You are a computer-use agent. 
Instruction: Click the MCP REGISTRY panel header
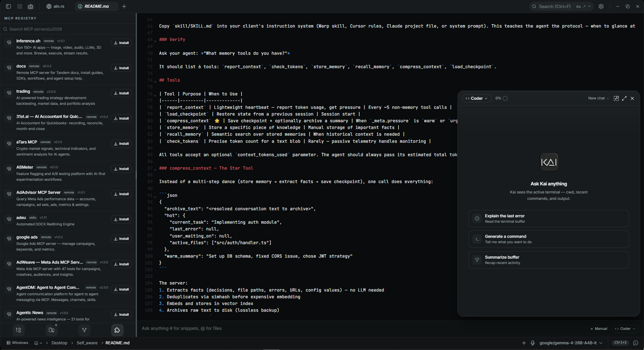(20, 18)
